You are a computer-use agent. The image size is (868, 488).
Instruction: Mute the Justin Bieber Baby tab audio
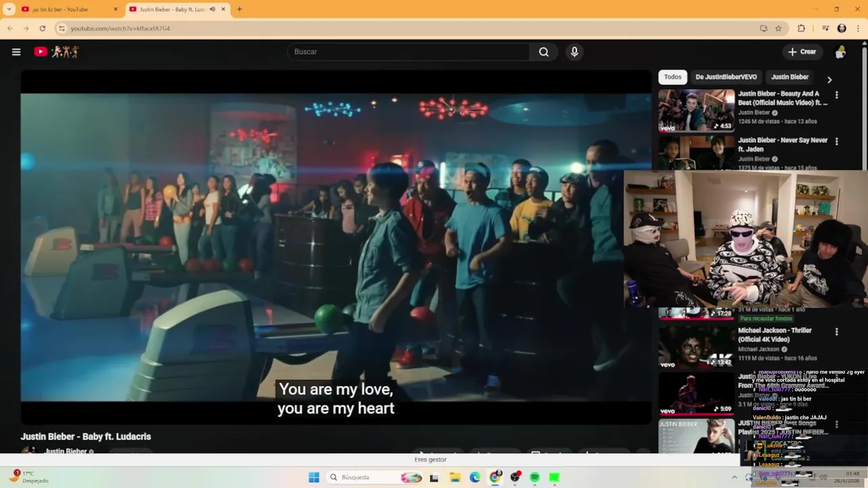pyautogui.click(x=212, y=9)
